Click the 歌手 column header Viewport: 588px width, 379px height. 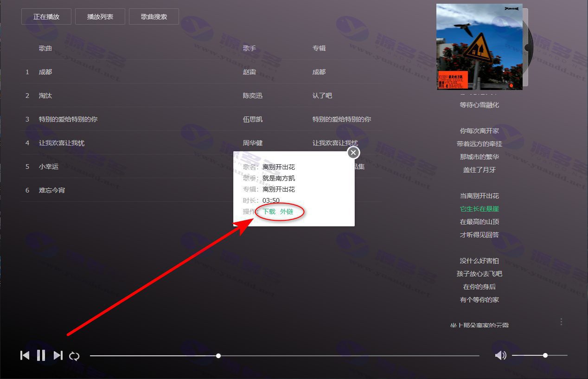coord(249,48)
